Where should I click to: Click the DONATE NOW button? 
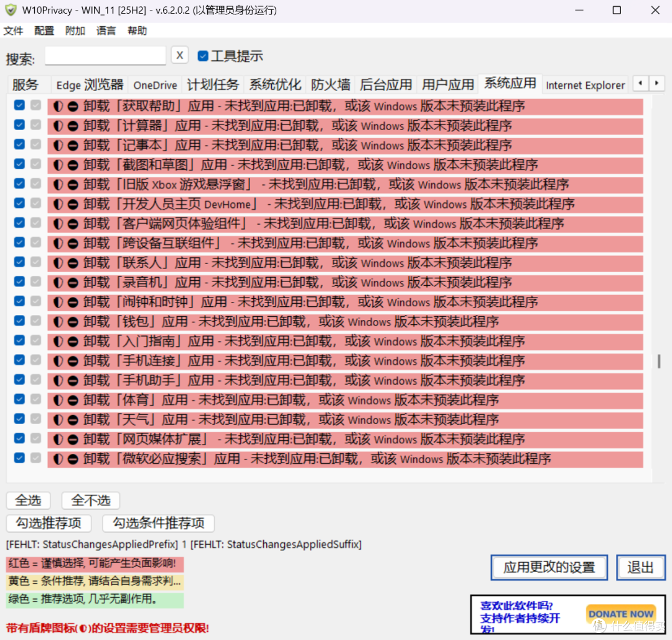(x=621, y=614)
